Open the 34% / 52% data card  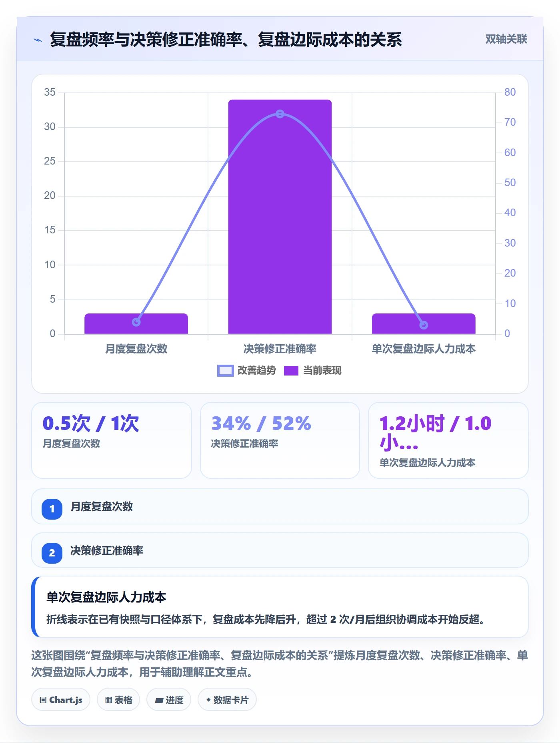(280, 440)
